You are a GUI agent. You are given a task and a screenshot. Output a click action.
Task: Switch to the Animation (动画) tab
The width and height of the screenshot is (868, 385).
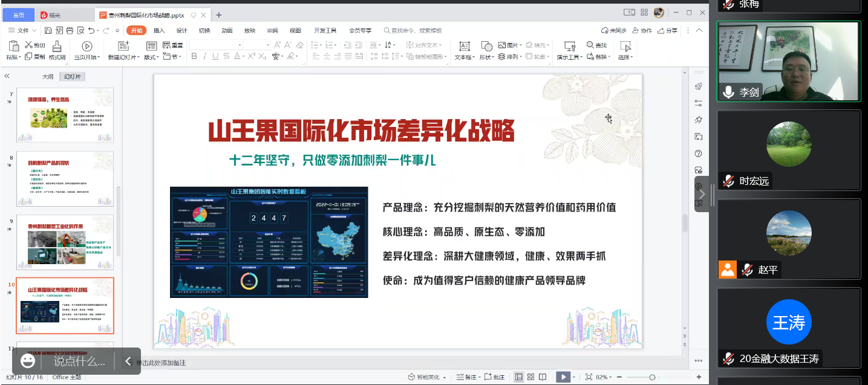coord(227,30)
